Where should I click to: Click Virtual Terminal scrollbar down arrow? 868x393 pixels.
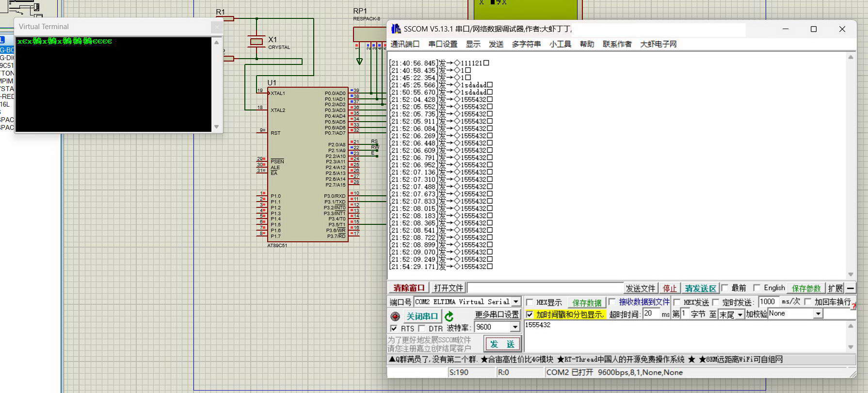[x=216, y=127]
